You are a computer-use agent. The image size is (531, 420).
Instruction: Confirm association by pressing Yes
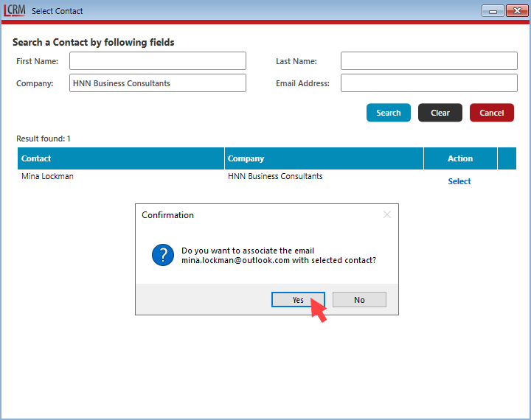[x=298, y=300]
